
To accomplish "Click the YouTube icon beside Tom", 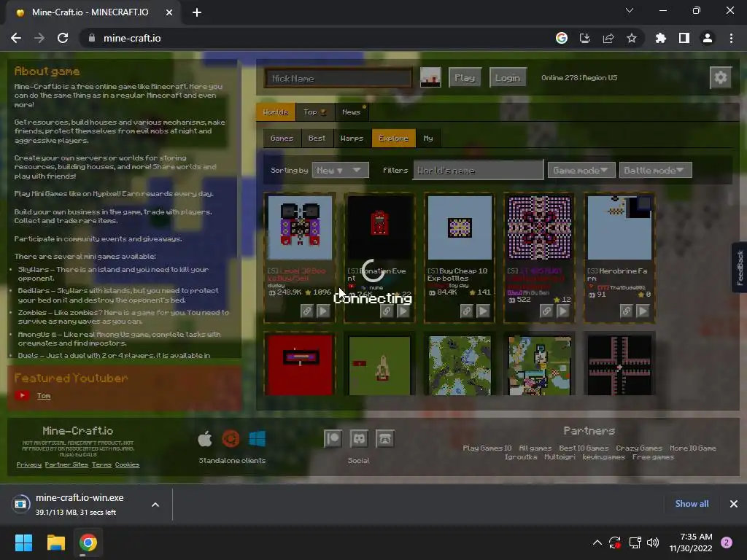I will (22, 395).
